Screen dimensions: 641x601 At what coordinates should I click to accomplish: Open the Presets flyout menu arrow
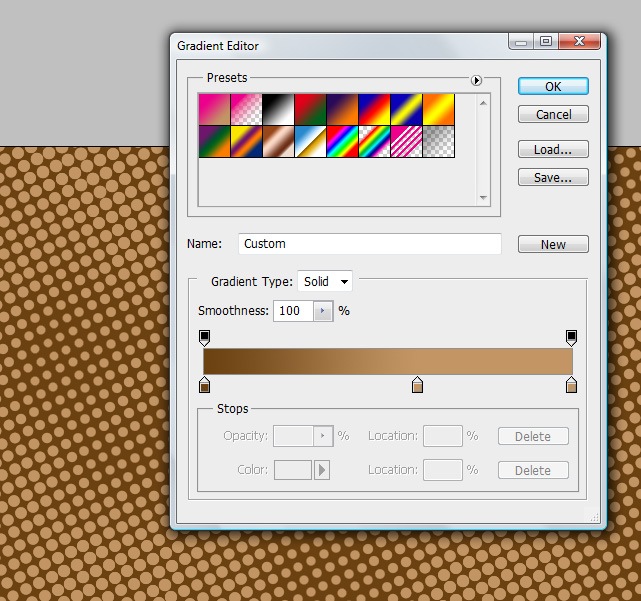click(x=476, y=80)
